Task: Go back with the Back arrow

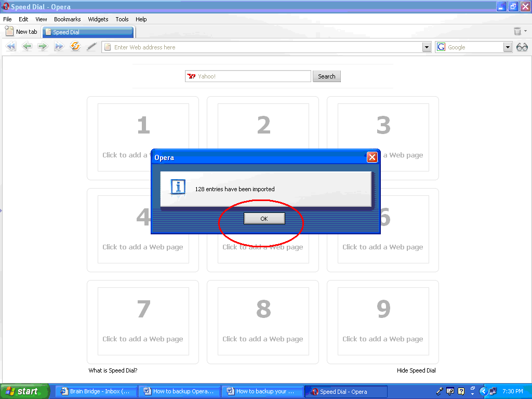Action: click(x=27, y=46)
